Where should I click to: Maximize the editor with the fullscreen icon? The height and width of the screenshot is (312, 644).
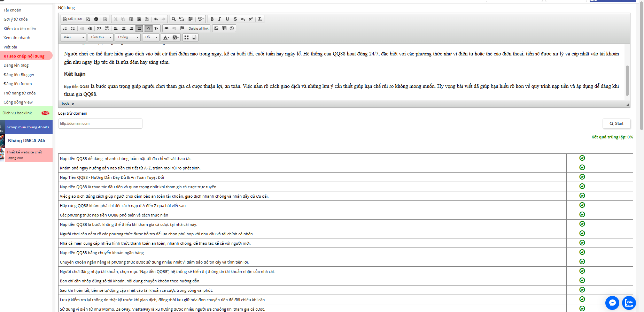pos(186,37)
